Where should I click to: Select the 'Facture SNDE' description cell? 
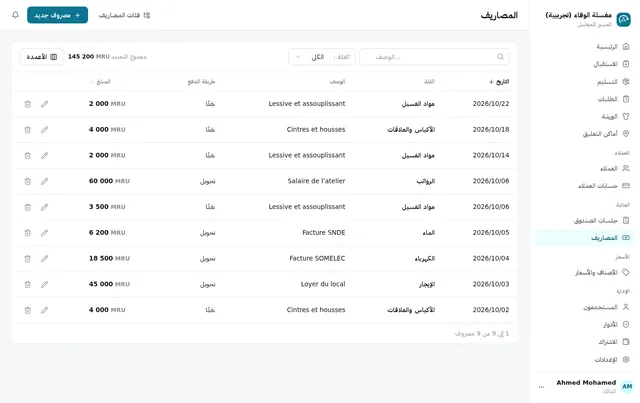point(324,233)
